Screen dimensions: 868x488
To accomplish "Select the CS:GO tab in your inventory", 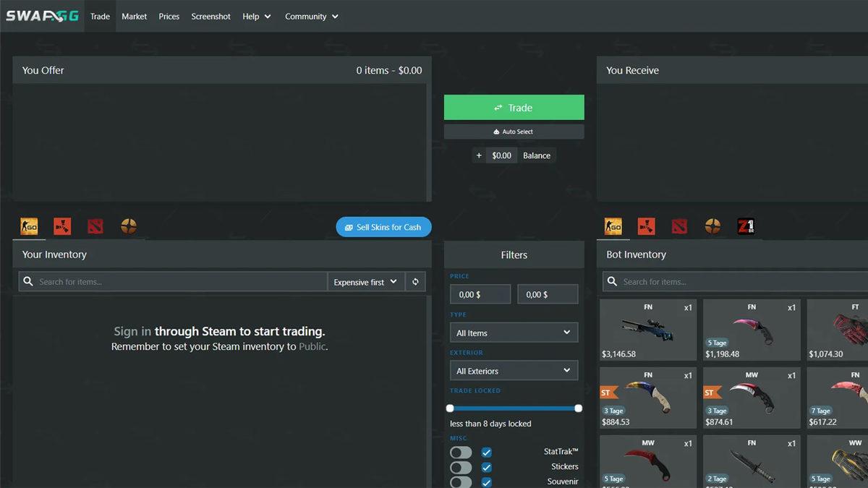I will (29, 226).
